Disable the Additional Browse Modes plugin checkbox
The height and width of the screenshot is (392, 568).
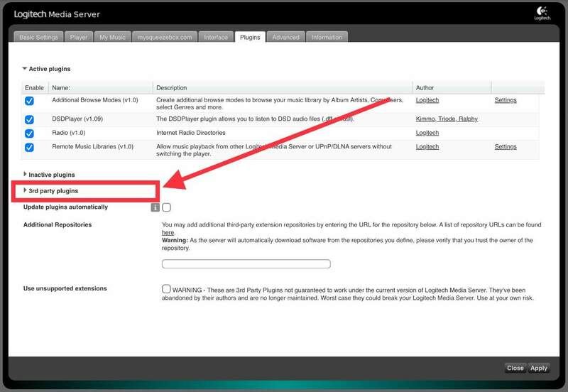[29, 101]
